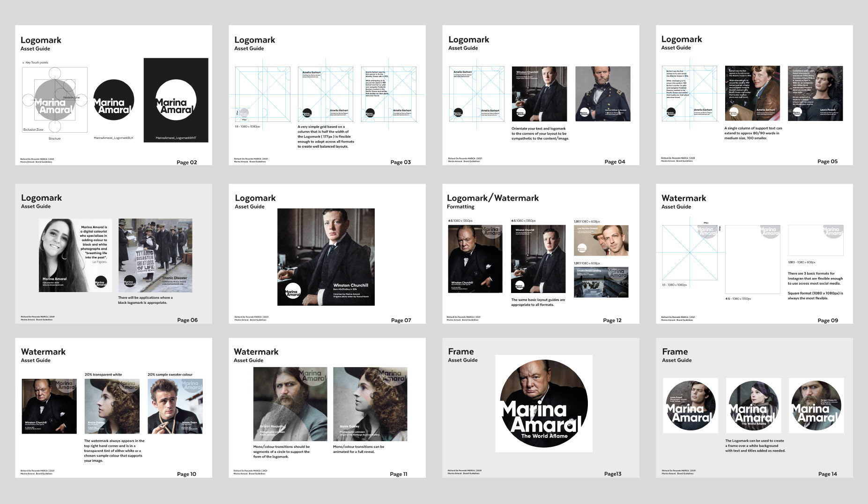Open the Omaha Beach Landing image

[601, 282]
